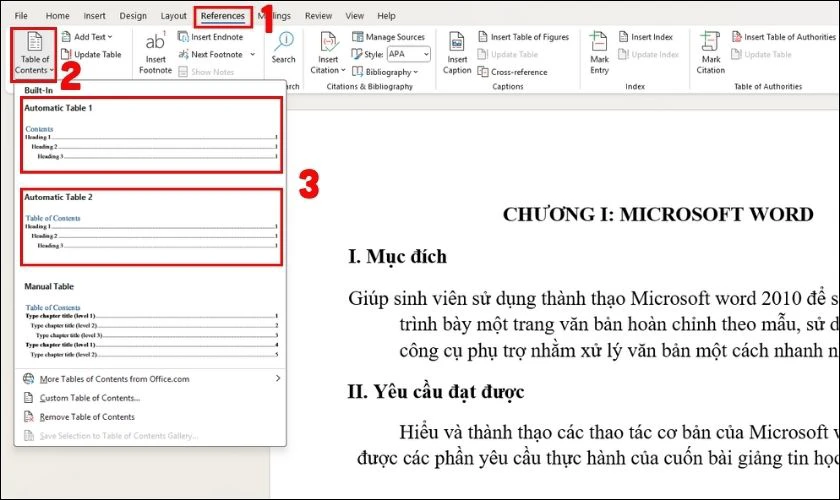Click the Cross-reference button
The height and width of the screenshot is (500, 840).
(x=513, y=72)
